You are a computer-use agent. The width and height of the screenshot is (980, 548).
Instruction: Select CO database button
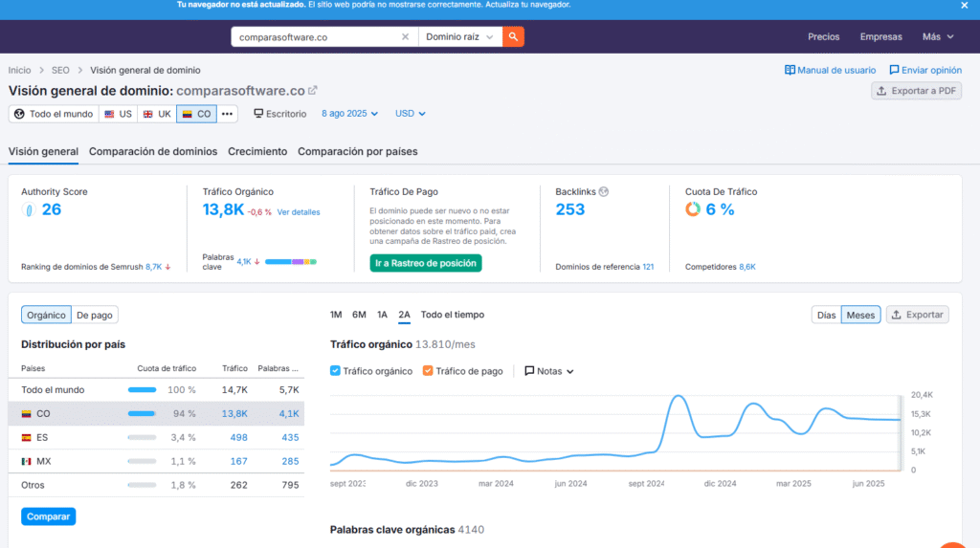[x=196, y=114]
